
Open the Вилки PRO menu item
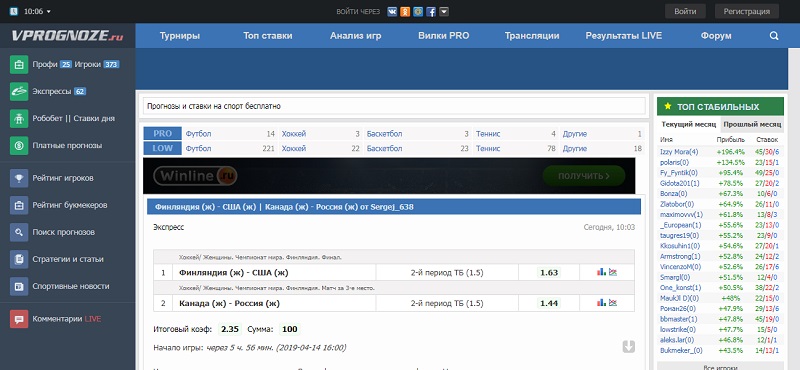pos(443,36)
